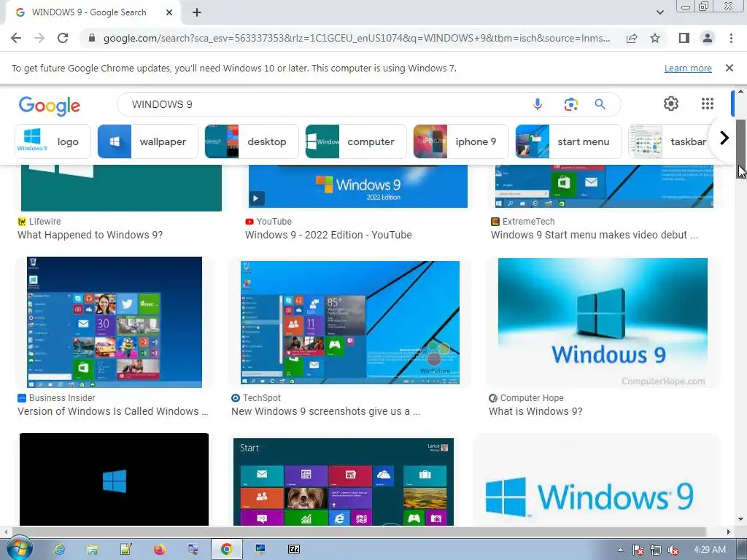Open the TechSpot Windows 9 screenshots thumbnail
747x560 pixels.
(350, 322)
